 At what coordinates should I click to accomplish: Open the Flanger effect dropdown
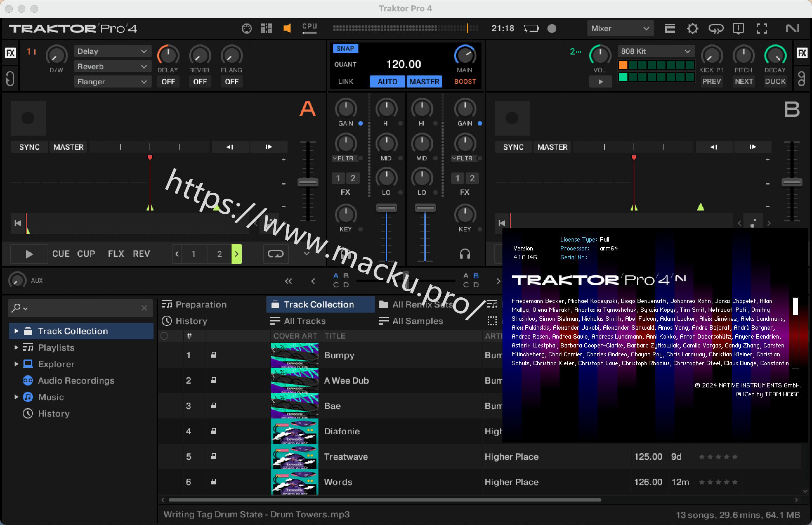click(x=112, y=82)
